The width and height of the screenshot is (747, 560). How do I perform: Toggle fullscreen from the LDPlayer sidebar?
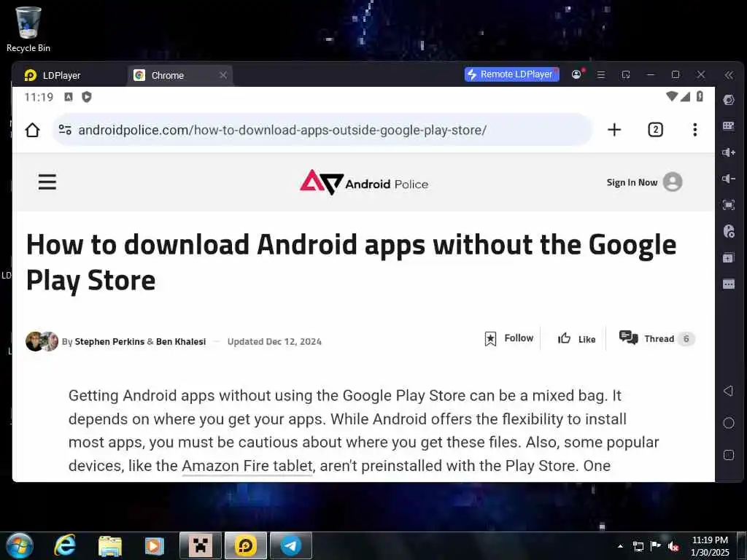tap(729, 205)
